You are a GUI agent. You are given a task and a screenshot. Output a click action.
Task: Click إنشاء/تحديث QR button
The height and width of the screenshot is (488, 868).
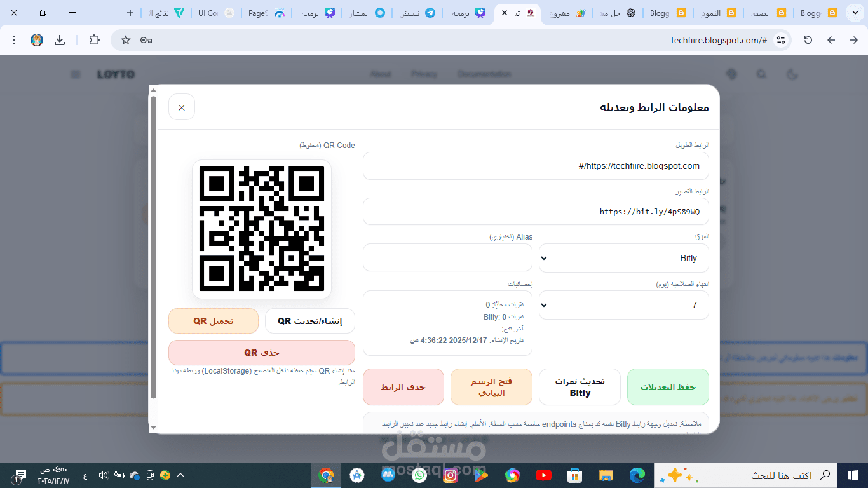click(310, 321)
